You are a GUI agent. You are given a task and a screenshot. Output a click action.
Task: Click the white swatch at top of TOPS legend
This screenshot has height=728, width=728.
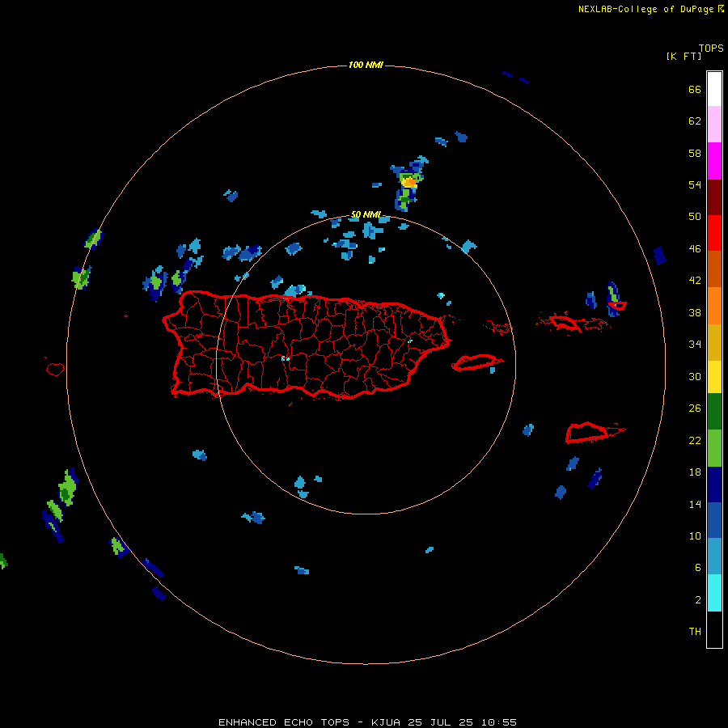714,89
